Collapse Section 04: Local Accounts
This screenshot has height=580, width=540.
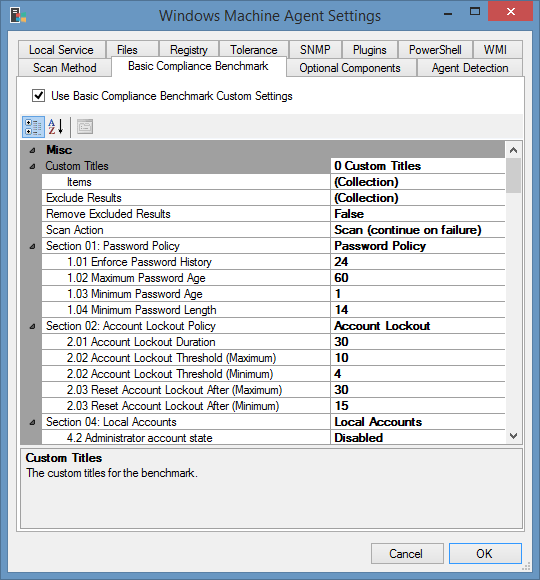33,422
